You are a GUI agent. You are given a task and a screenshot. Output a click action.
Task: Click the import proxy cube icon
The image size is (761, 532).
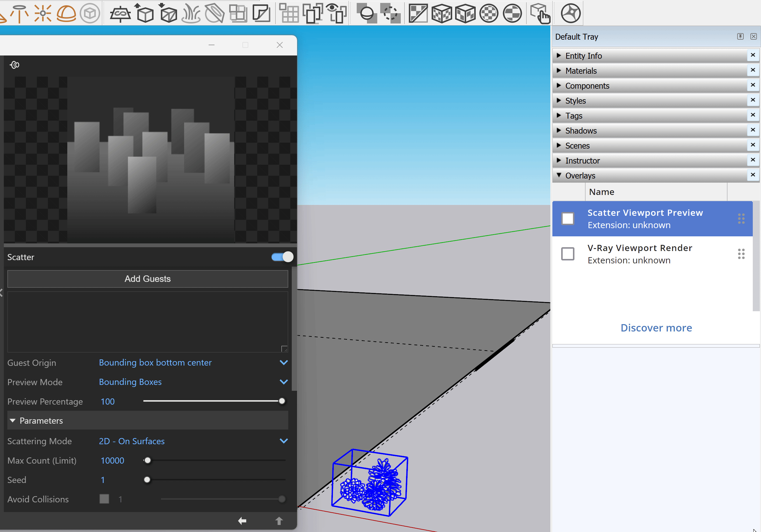coord(168,14)
